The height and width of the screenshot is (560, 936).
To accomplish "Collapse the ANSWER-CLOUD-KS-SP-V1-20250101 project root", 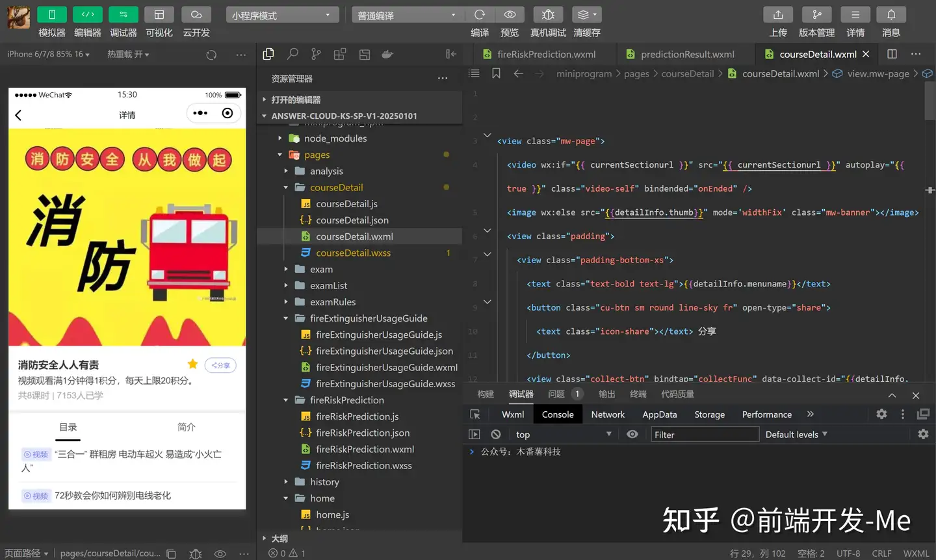I will 359,116.
